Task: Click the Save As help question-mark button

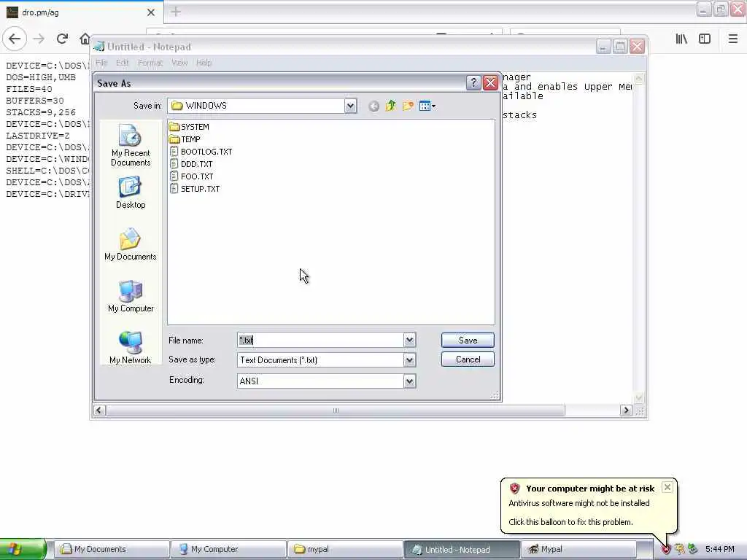Action: click(473, 83)
